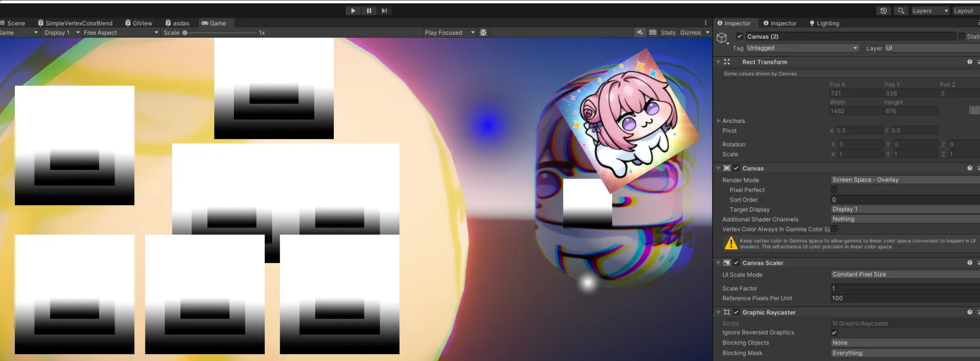
Task: Select the second Inspector tab
Action: 780,23
